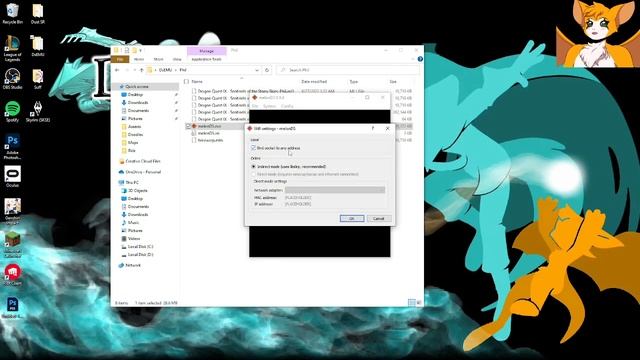Screen dimensions: 640x360
Task: Open the Genshin Impact desktop shortcut
Action: pyautogui.click(x=12, y=211)
